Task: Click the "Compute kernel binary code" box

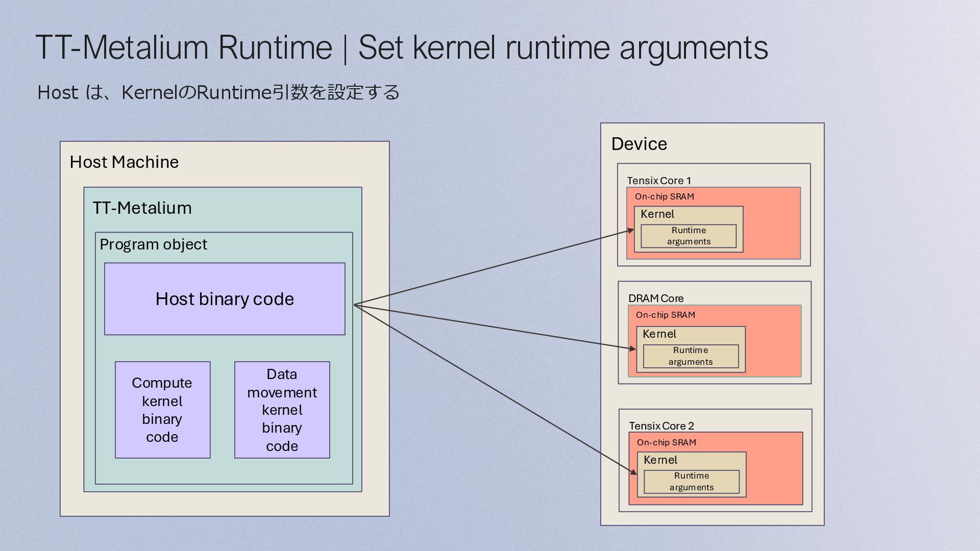Action: tap(162, 410)
